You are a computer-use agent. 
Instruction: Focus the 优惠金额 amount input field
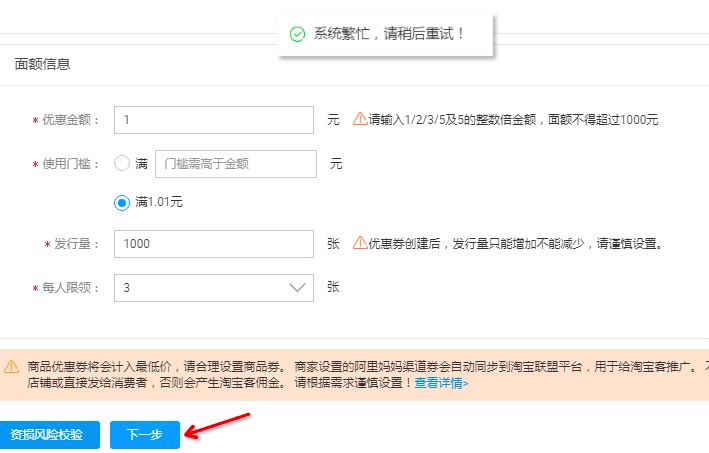214,120
